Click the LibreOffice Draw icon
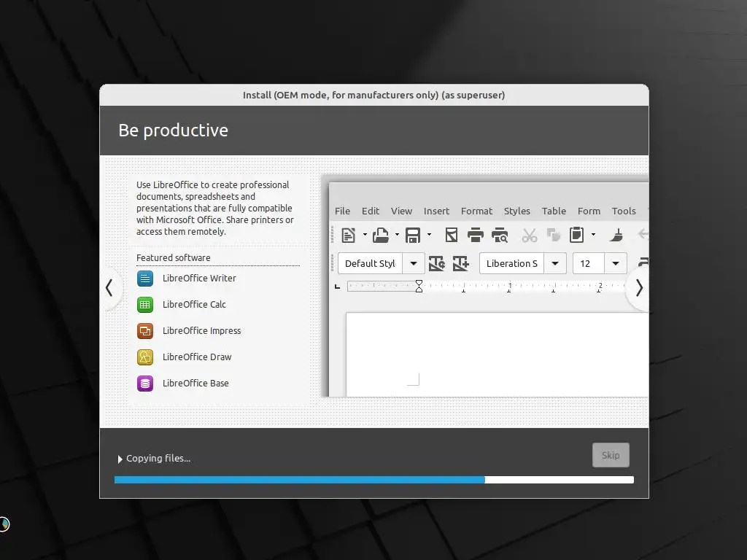Screen dimensions: 747x560 [x=145, y=357]
